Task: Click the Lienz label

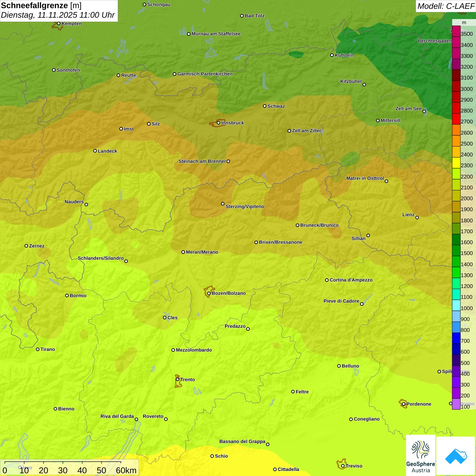Action: tap(408, 215)
